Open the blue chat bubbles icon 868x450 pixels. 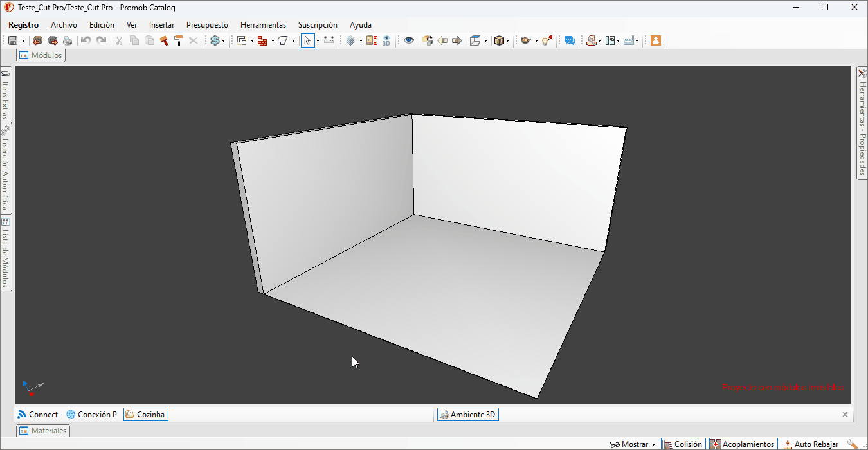point(569,40)
